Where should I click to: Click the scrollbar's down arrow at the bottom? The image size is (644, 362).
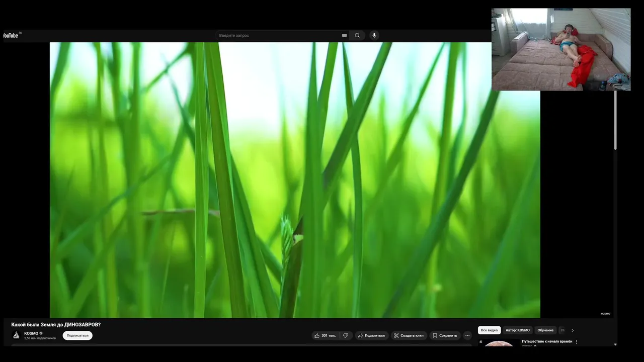click(615, 345)
